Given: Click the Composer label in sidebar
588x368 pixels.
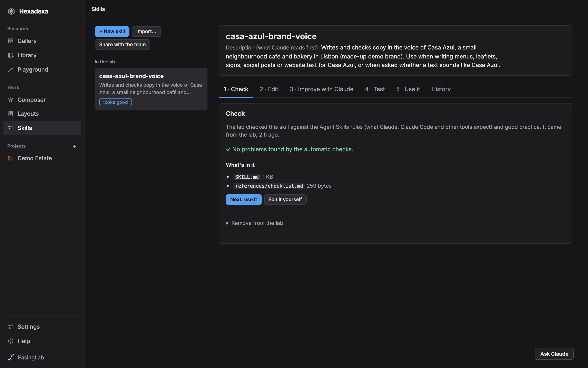Looking at the screenshot, I should 32,100.
